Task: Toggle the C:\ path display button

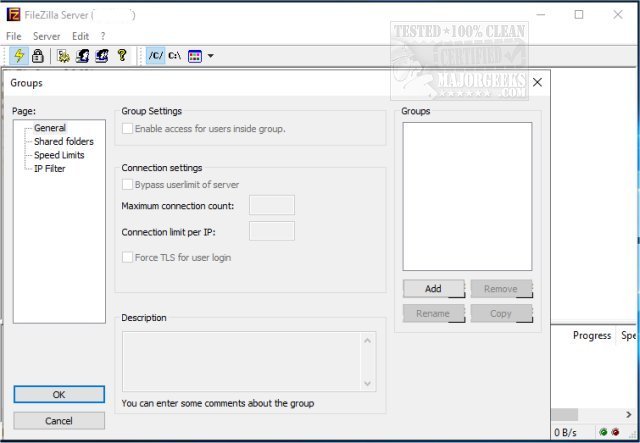Action: click(x=175, y=56)
